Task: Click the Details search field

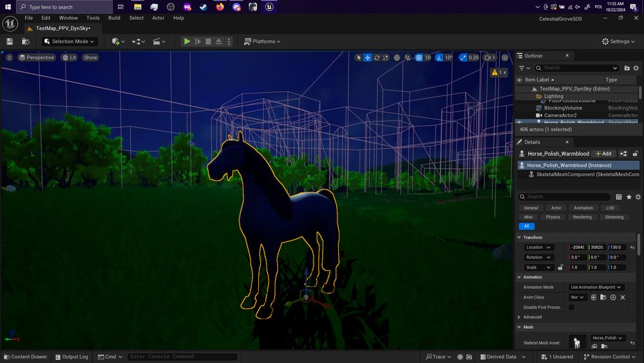Action: (564, 197)
